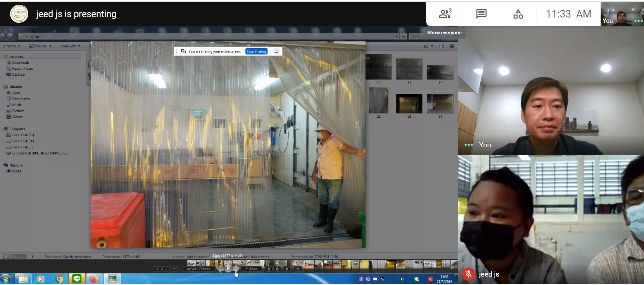Open the Windows Start button
This screenshot has width=644, height=285.
click(x=6, y=279)
